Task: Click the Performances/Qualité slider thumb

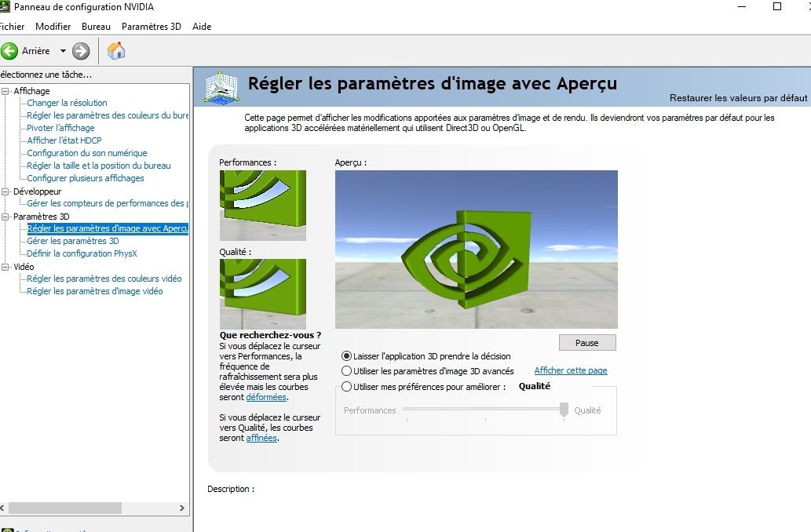Action: [x=564, y=410]
